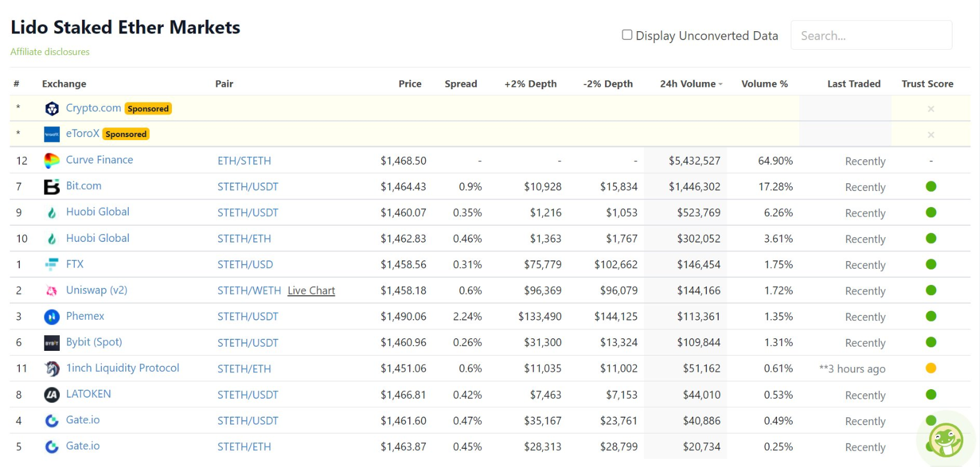Open the Uniswap Live Chart link
Image resolution: width=980 pixels, height=467 pixels.
[311, 290]
